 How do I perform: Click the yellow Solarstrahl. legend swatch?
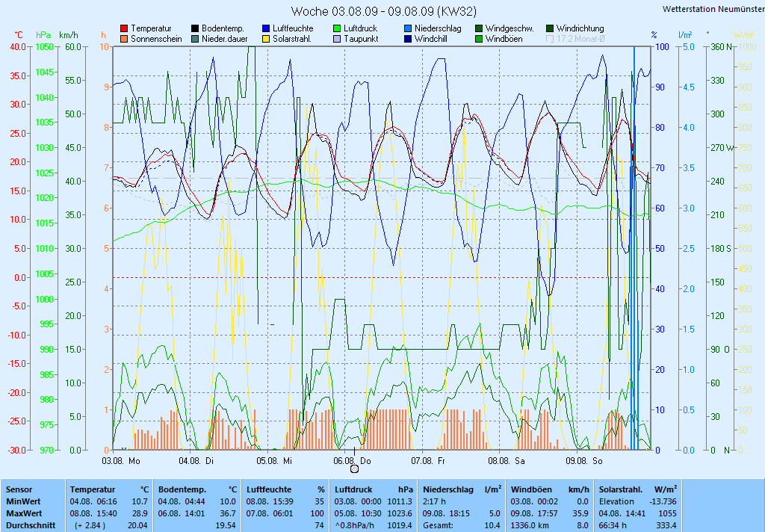click(266, 39)
